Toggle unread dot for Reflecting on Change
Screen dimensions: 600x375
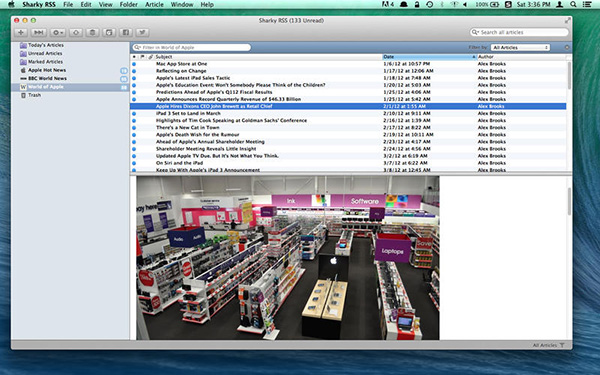[x=134, y=71]
